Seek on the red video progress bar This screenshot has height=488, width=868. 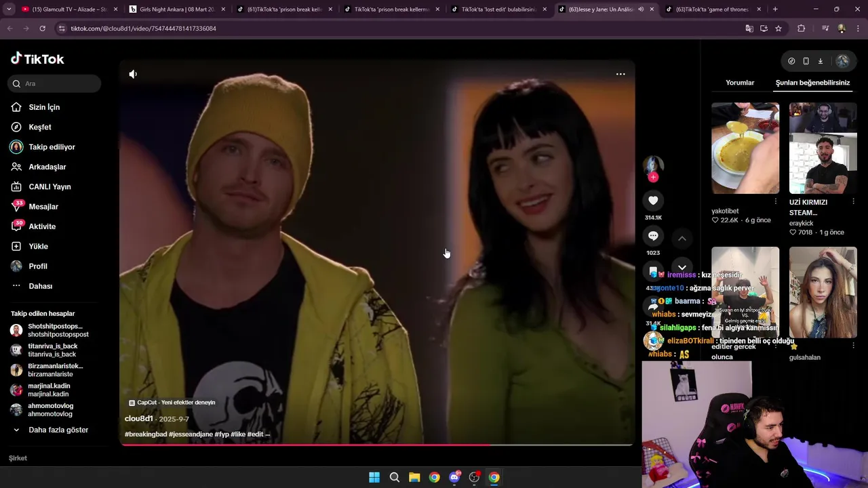pyautogui.click(x=376, y=445)
